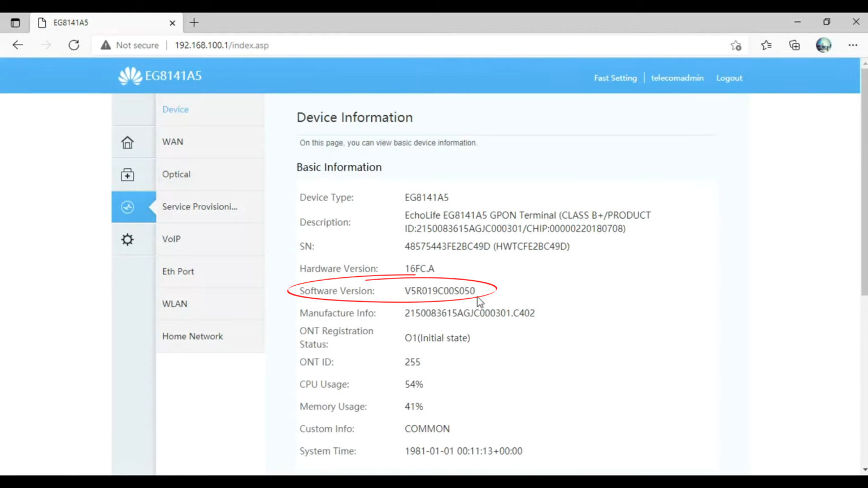Open the toolbox icon in the left sidebar
This screenshot has height=488, width=868.
point(127,175)
